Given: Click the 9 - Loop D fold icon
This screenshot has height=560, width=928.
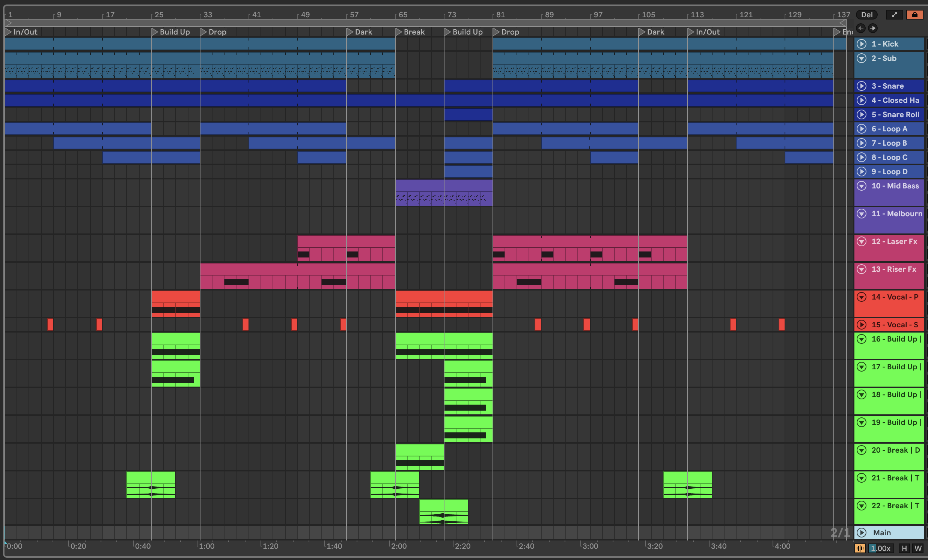Looking at the screenshot, I should 862,172.
